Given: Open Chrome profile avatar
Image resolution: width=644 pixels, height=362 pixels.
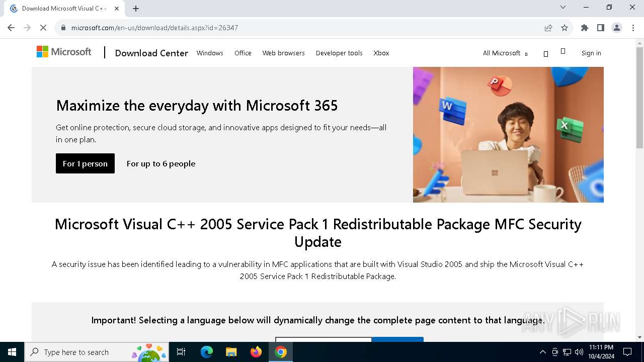Looking at the screenshot, I should (617, 28).
